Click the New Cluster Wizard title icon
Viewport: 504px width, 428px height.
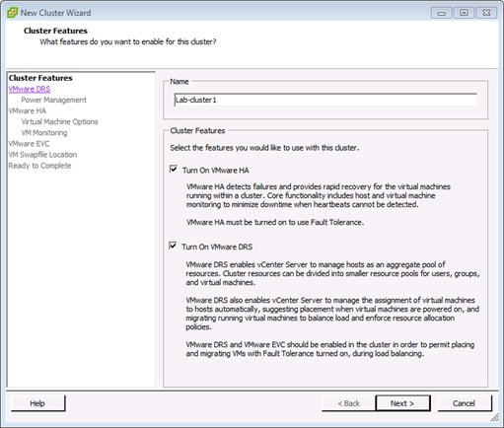tap(13, 13)
